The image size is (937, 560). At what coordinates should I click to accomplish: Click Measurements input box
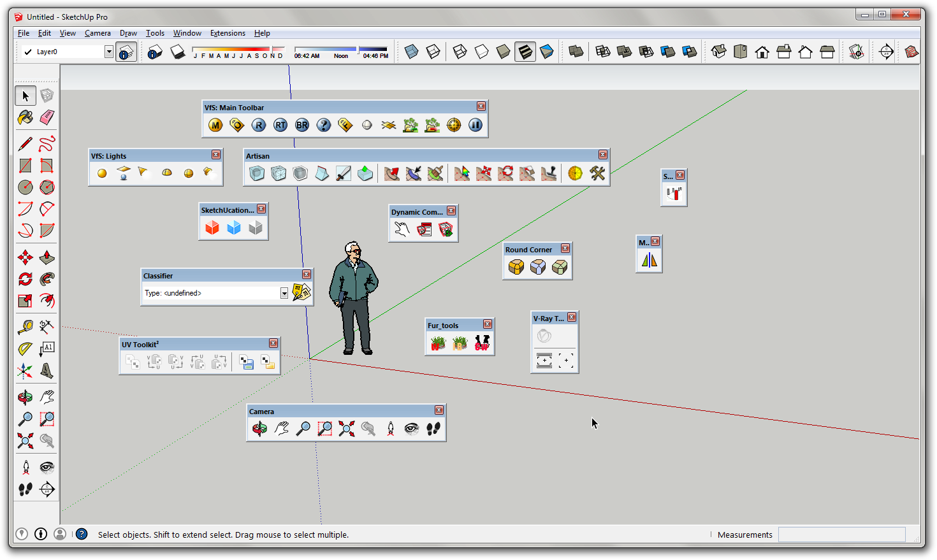click(841, 535)
